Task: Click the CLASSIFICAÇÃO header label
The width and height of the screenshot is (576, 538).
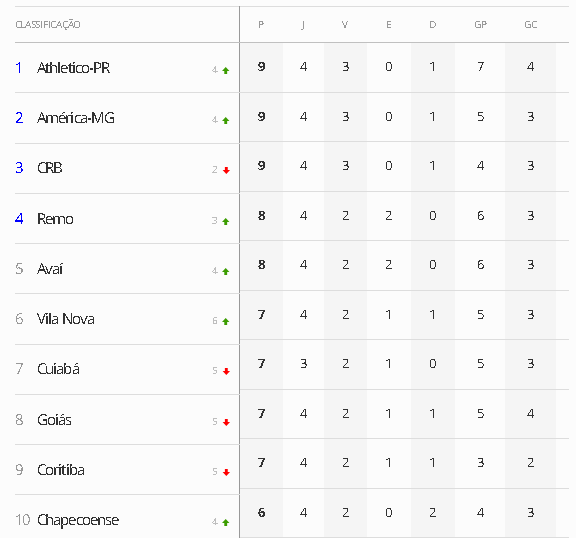Action: (48, 25)
